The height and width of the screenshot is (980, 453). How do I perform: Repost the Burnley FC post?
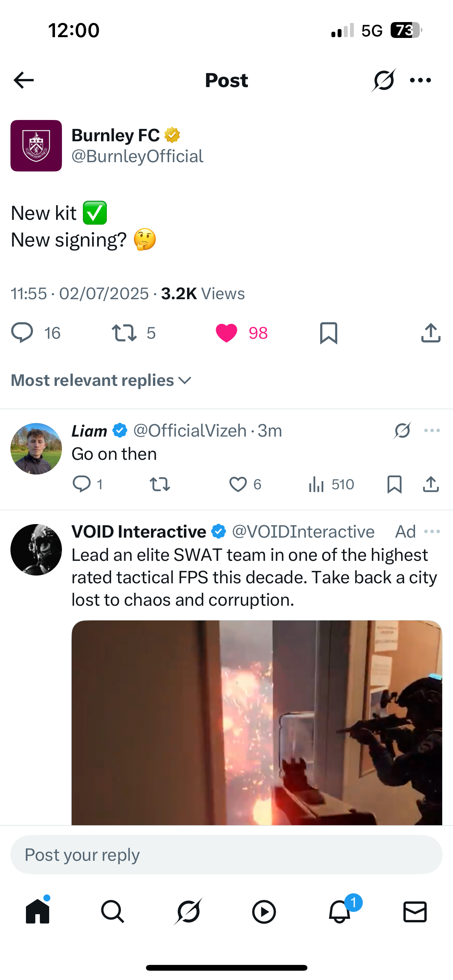click(124, 332)
